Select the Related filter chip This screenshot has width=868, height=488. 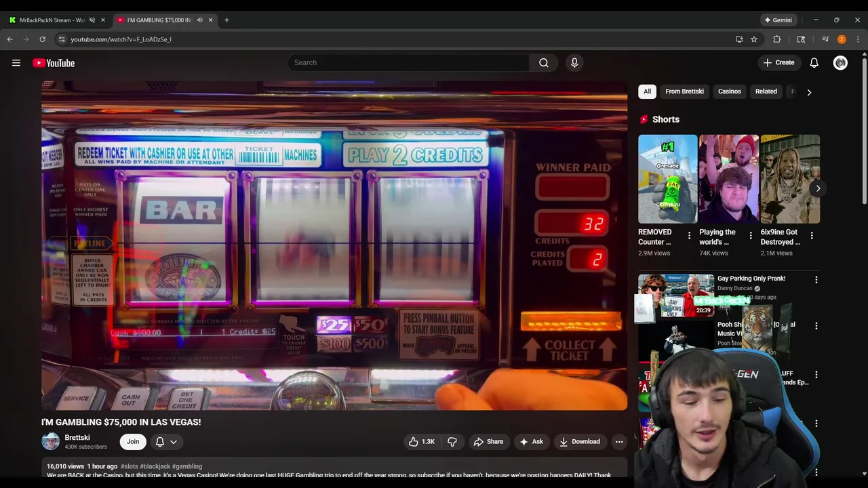pos(766,91)
